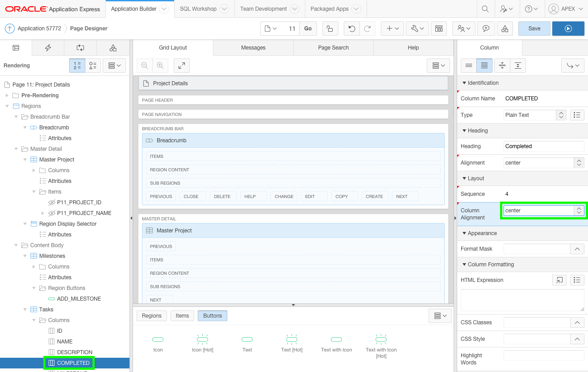Toggle Show Common properties view
The width and height of the screenshot is (588, 372).
pyautogui.click(x=469, y=66)
